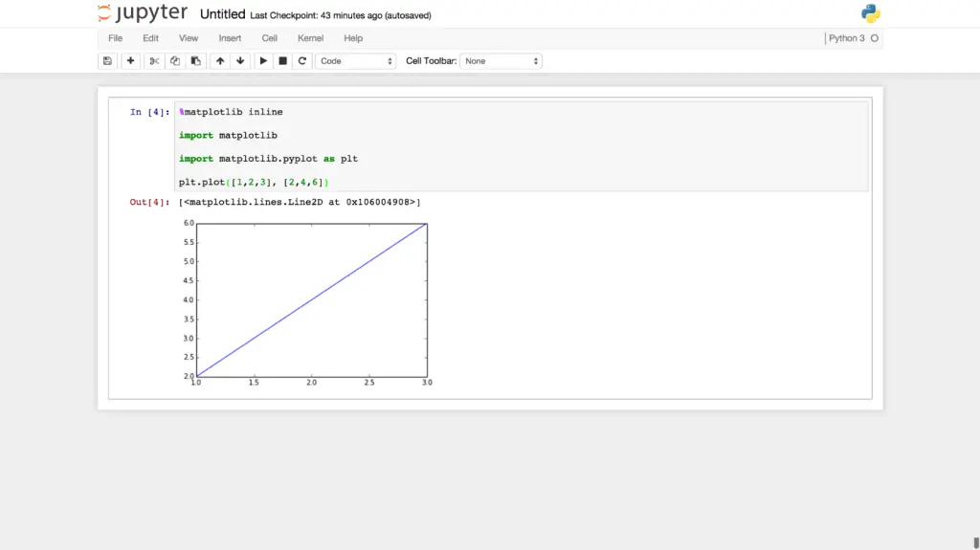
Task: Copy the selected cell using the copy icon
Action: (x=175, y=61)
